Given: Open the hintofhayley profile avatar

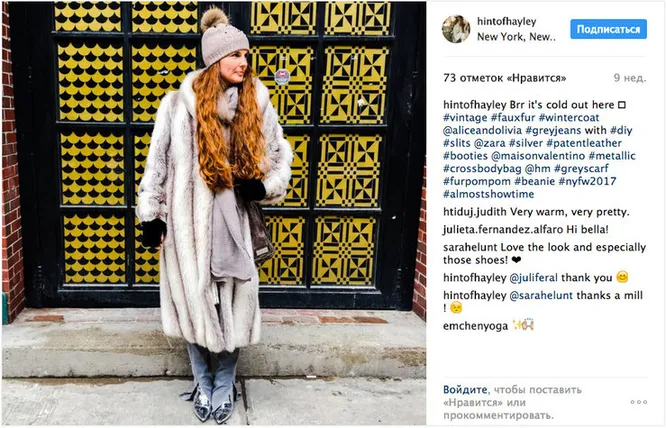Looking at the screenshot, I should tap(456, 29).
